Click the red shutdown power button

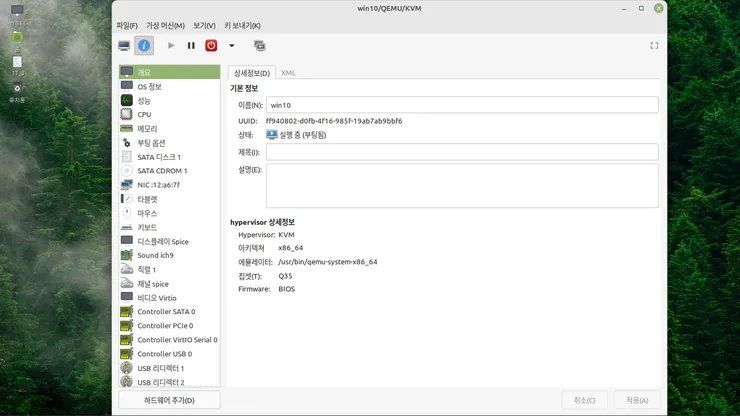click(x=211, y=46)
